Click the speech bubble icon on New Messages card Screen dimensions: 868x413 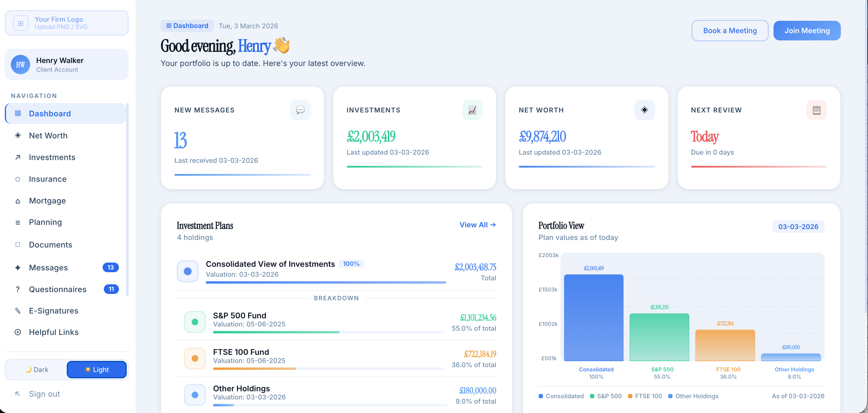(300, 110)
